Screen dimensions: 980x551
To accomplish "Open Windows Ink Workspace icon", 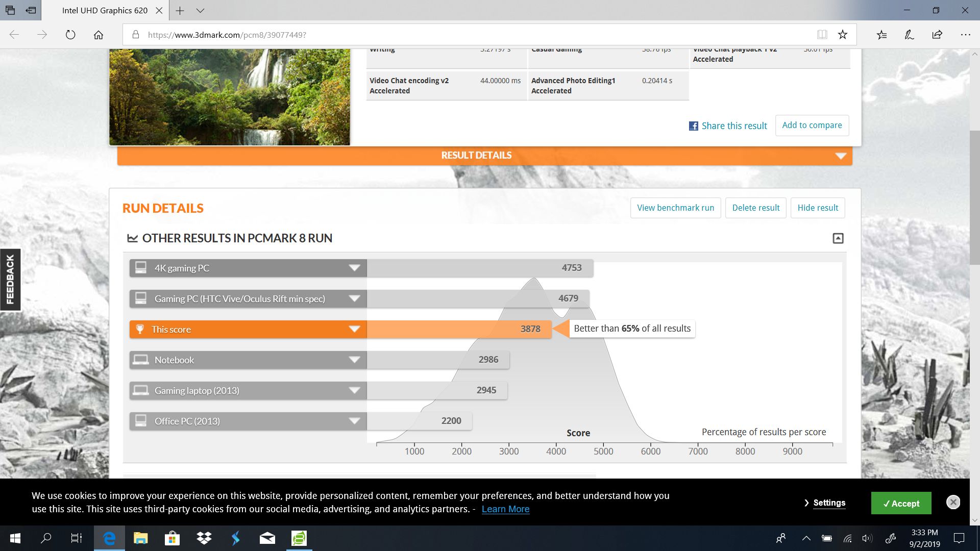I will pos(891,538).
